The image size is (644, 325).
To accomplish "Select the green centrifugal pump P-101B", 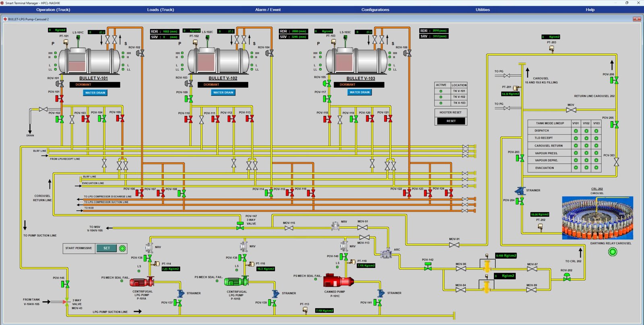I will coord(236,282).
